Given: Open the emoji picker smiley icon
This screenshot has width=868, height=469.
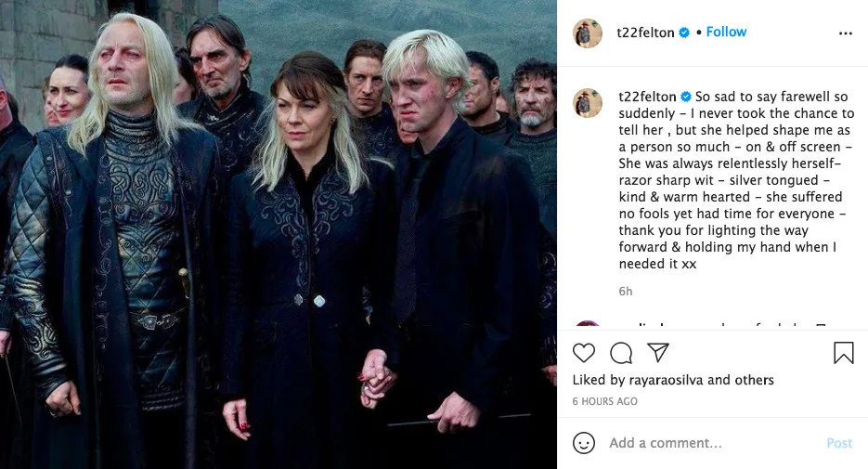Looking at the screenshot, I should coord(584,443).
